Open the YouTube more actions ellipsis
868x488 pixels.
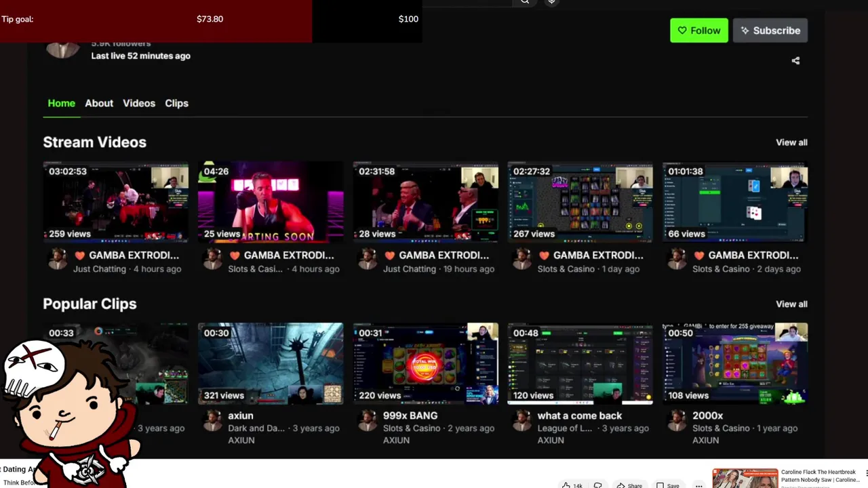coord(698,485)
